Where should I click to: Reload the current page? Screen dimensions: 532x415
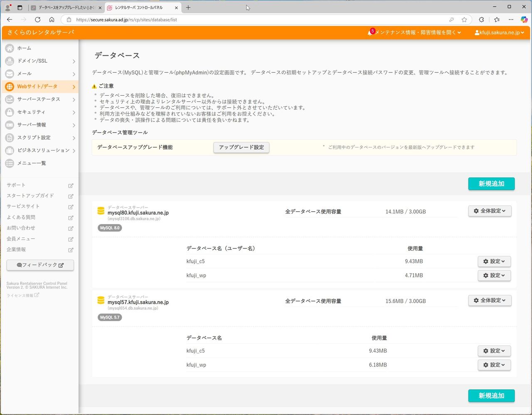click(x=37, y=20)
